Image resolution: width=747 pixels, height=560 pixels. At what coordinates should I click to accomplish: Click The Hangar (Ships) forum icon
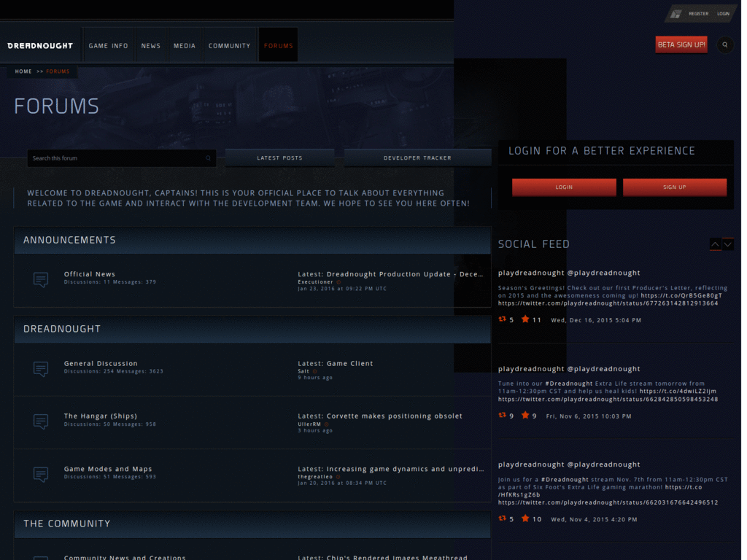[41, 421]
